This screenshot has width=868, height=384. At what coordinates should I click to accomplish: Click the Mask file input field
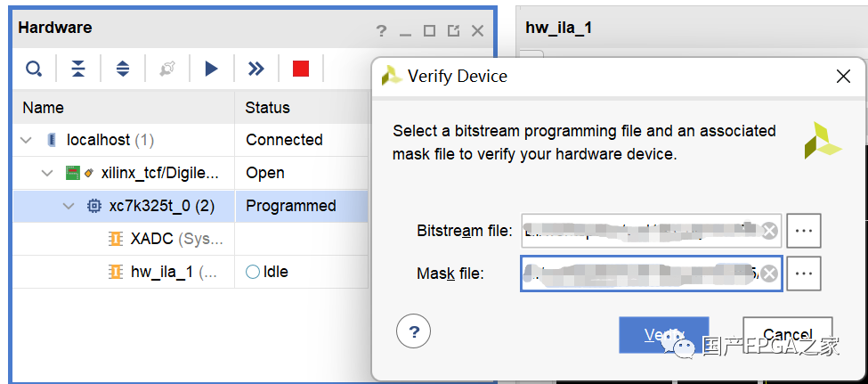639,274
